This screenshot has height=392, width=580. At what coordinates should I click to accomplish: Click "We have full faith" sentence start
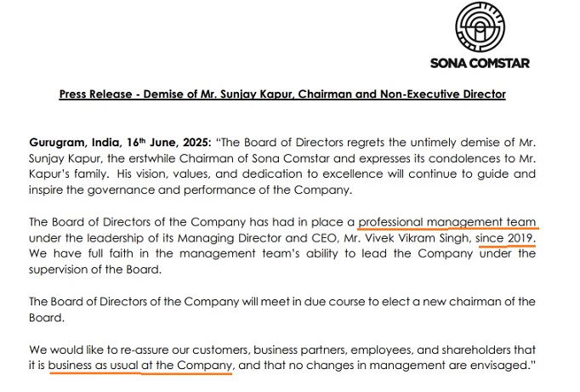79,253
